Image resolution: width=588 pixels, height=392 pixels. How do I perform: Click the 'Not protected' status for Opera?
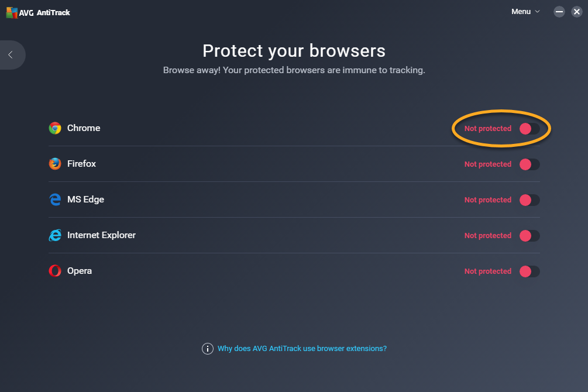pyautogui.click(x=488, y=271)
